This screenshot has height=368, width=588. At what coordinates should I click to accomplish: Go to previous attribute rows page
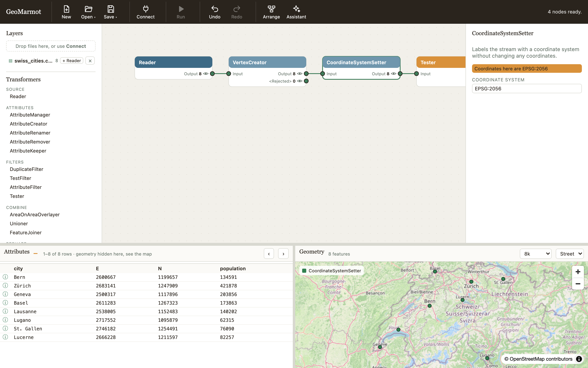pyautogui.click(x=269, y=254)
